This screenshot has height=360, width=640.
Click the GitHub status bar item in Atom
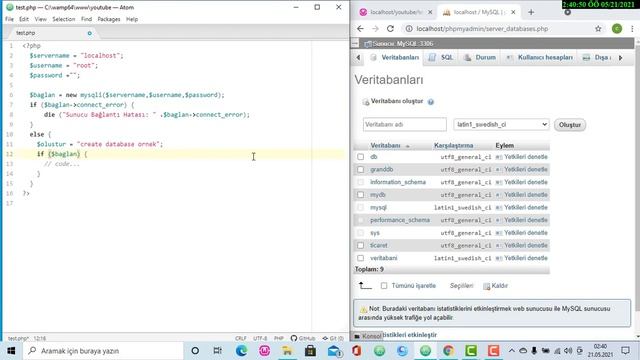pos(303,338)
